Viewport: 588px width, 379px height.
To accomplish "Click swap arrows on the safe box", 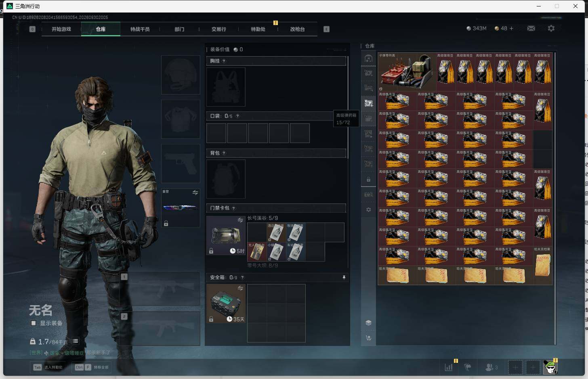I will pos(240,288).
